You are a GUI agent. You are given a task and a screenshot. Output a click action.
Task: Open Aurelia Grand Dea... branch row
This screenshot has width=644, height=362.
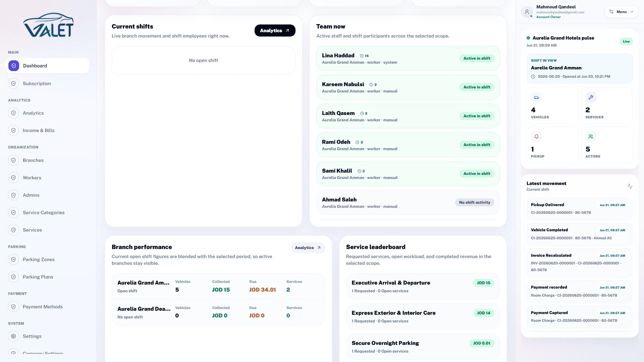click(218, 312)
